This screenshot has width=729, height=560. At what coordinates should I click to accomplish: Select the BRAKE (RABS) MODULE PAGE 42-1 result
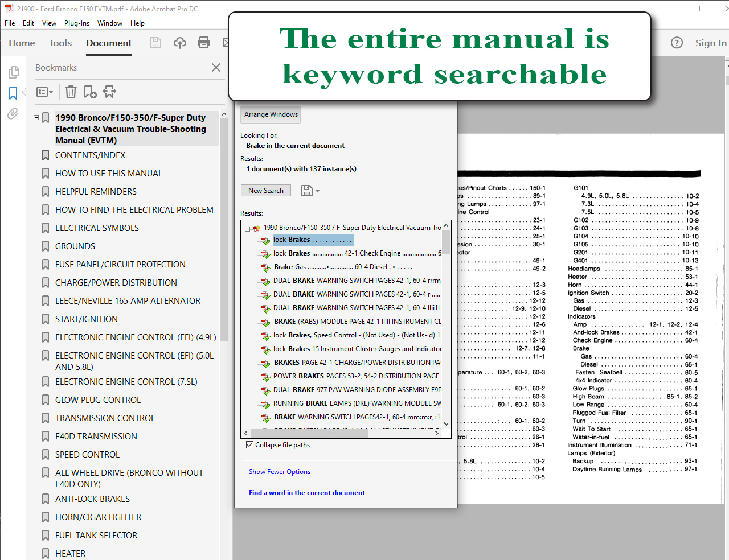[357, 322]
